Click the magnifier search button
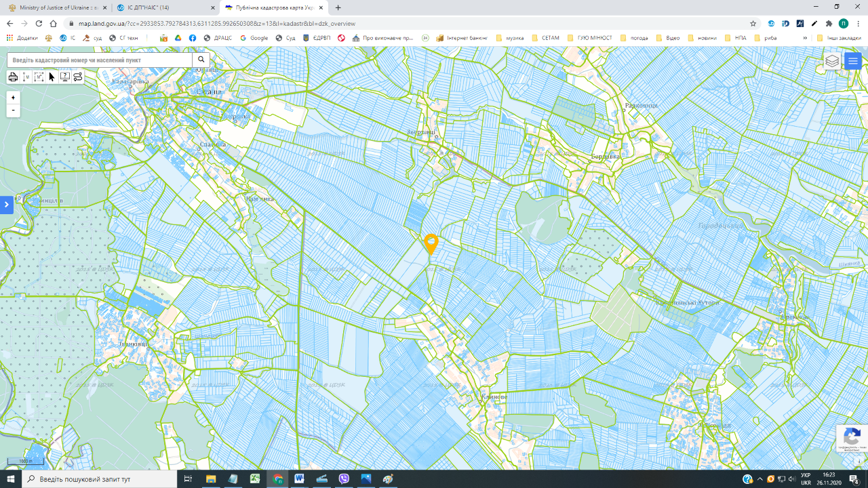Viewport: 868px width, 488px height. (x=201, y=60)
